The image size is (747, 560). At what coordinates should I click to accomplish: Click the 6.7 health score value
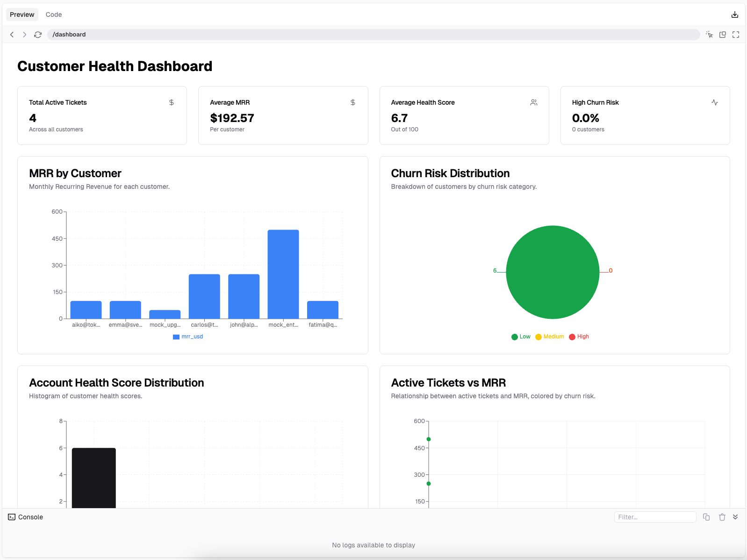point(400,118)
